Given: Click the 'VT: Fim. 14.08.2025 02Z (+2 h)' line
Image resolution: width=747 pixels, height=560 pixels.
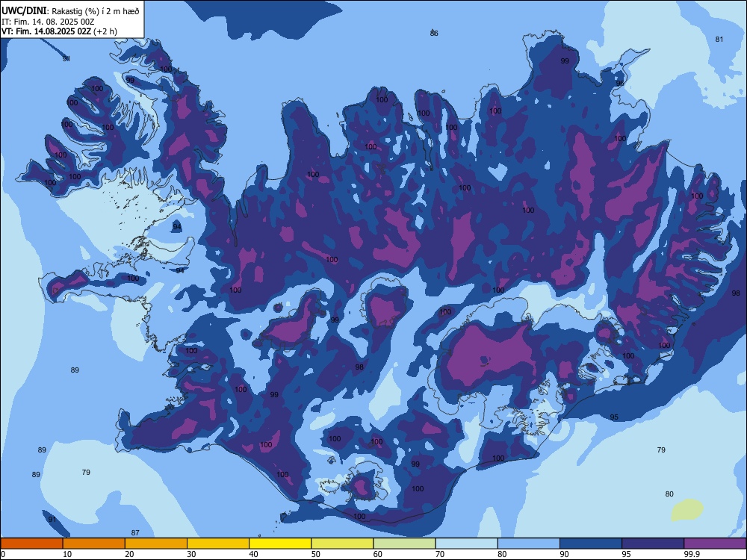Looking at the screenshot, I should click(x=59, y=31).
